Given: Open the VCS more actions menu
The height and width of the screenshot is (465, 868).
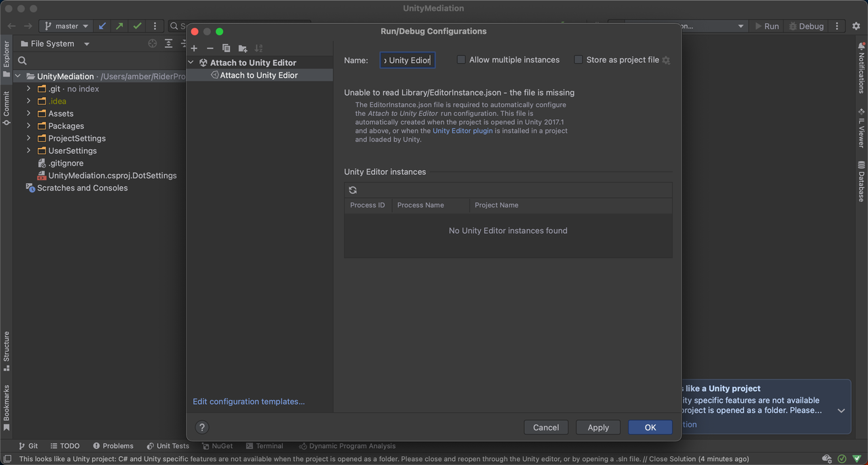Looking at the screenshot, I should 155,26.
